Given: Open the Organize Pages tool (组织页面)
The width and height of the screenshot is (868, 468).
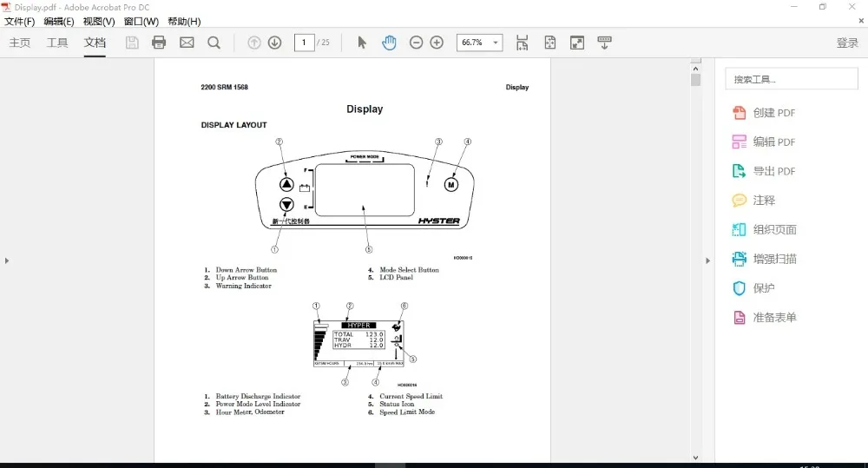Looking at the screenshot, I should [765, 230].
